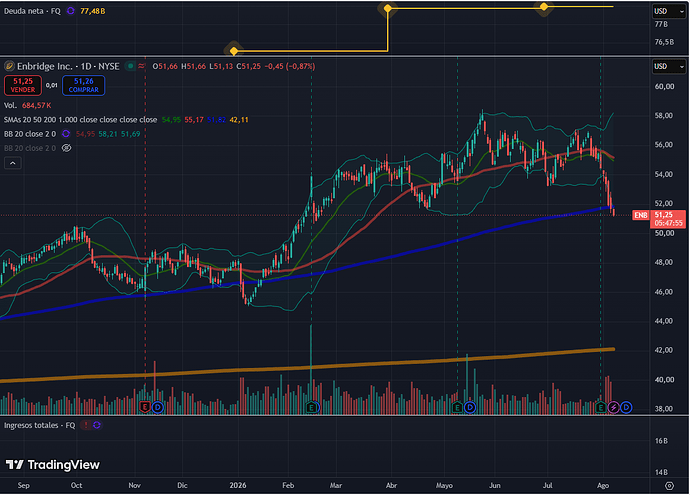Open chart settings gear on time axis
Image resolution: width=690 pixels, height=495 pixels.
tap(669, 486)
